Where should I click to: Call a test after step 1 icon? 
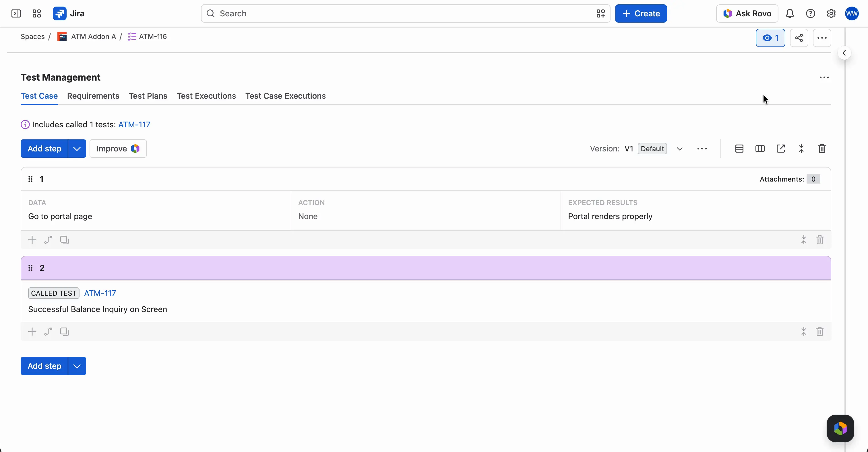click(x=48, y=240)
